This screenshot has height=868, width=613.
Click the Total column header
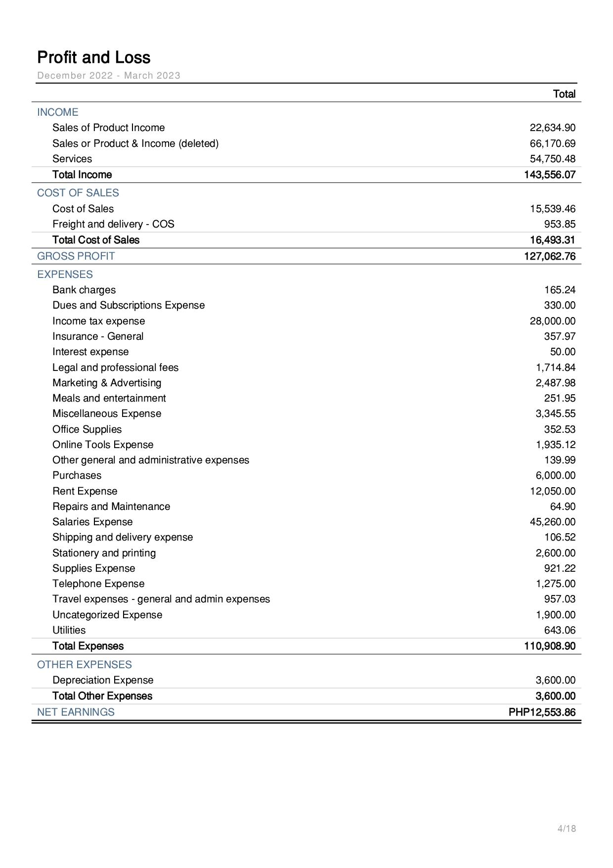coord(564,94)
